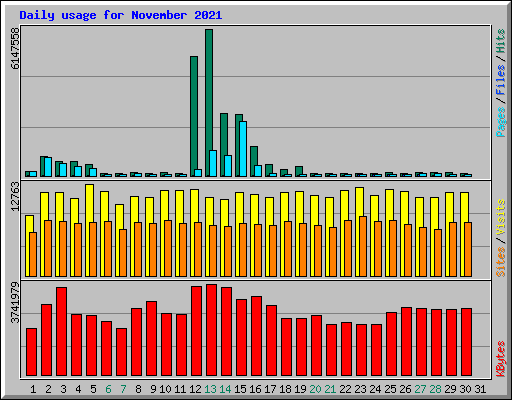
Task: Click day label 19 on the x-axis
Action: pos(300,389)
